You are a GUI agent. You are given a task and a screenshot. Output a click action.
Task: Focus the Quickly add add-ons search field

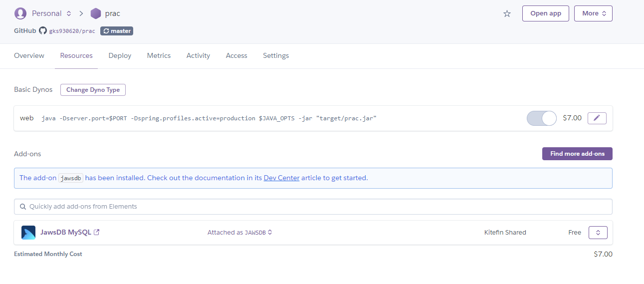click(x=313, y=207)
